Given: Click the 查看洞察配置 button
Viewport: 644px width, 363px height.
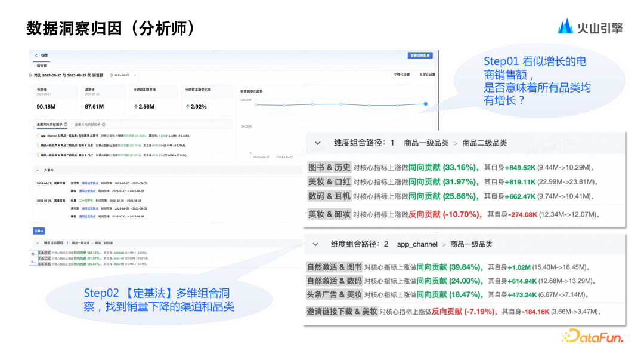Looking at the screenshot, I should [420, 56].
